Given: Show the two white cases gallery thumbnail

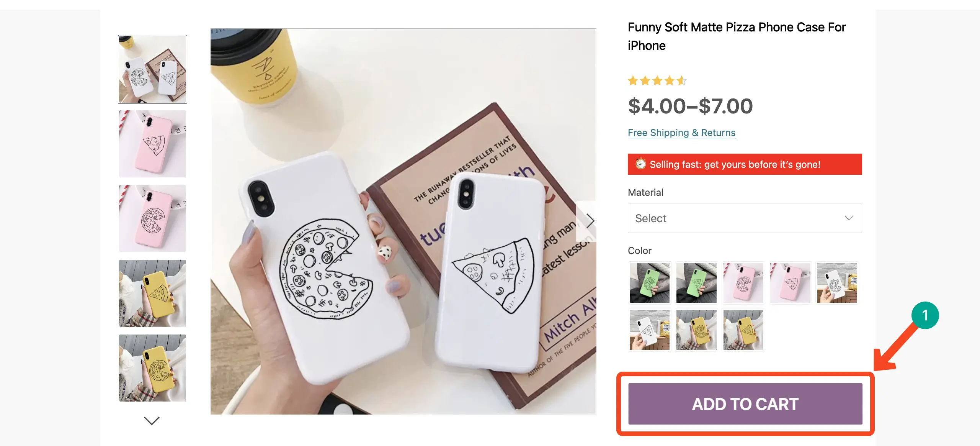Looking at the screenshot, I should pos(152,69).
